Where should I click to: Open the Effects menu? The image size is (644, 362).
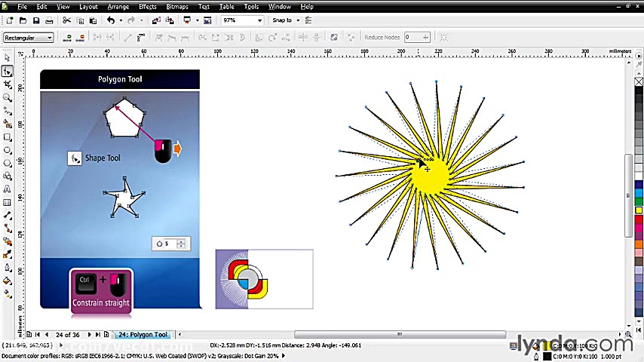(148, 7)
